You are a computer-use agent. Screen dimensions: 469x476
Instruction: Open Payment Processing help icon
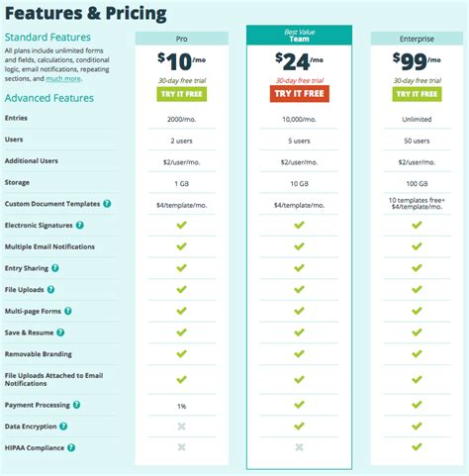pyautogui.click(x=76, y=405)
